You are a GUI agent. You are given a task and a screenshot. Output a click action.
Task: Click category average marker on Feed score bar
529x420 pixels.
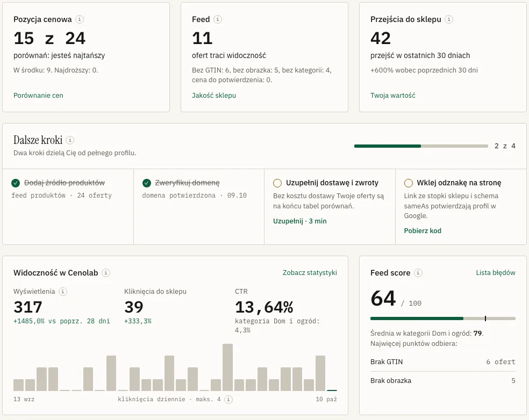tap(485, 318)
